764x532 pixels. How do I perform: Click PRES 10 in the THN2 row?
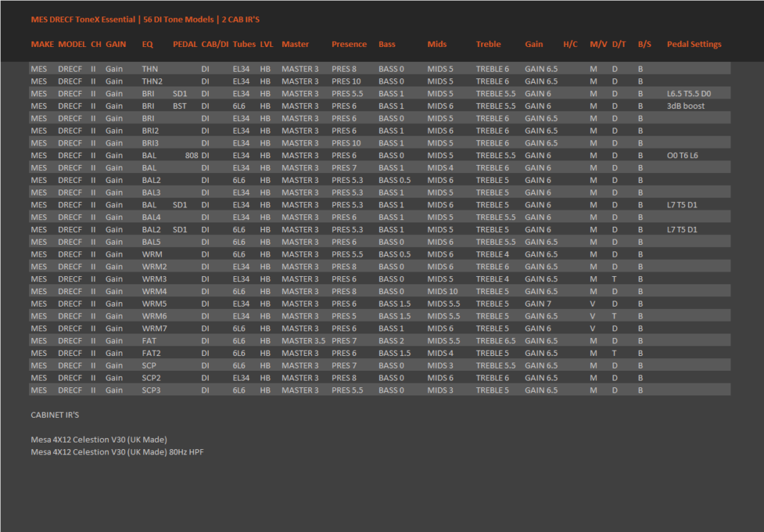coord(346,81)
